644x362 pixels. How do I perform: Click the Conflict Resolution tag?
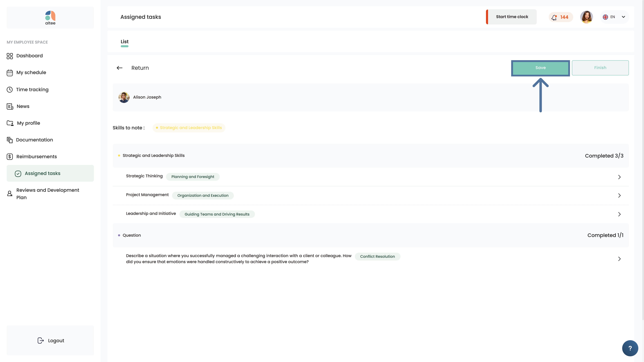coord(378,256)
